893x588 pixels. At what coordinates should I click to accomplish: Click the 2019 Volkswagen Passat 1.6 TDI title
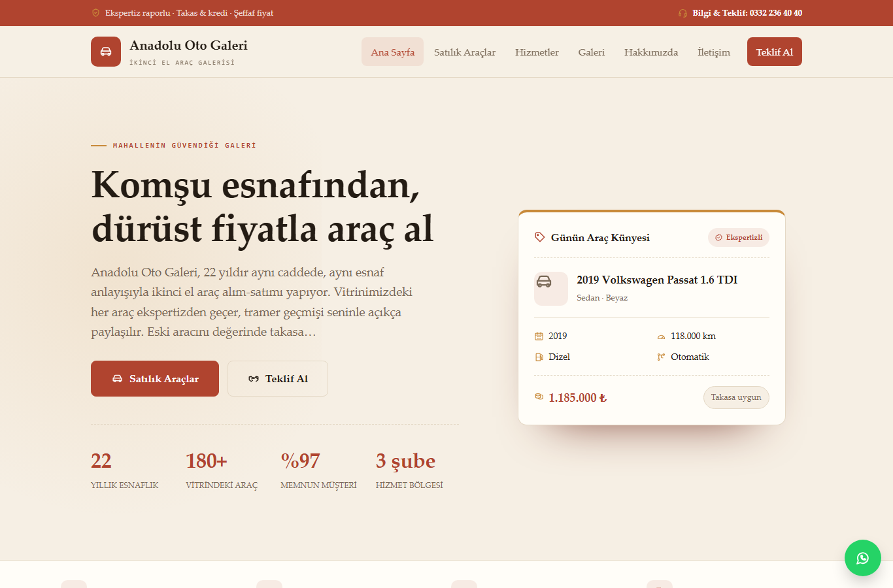tap(657, 280)
